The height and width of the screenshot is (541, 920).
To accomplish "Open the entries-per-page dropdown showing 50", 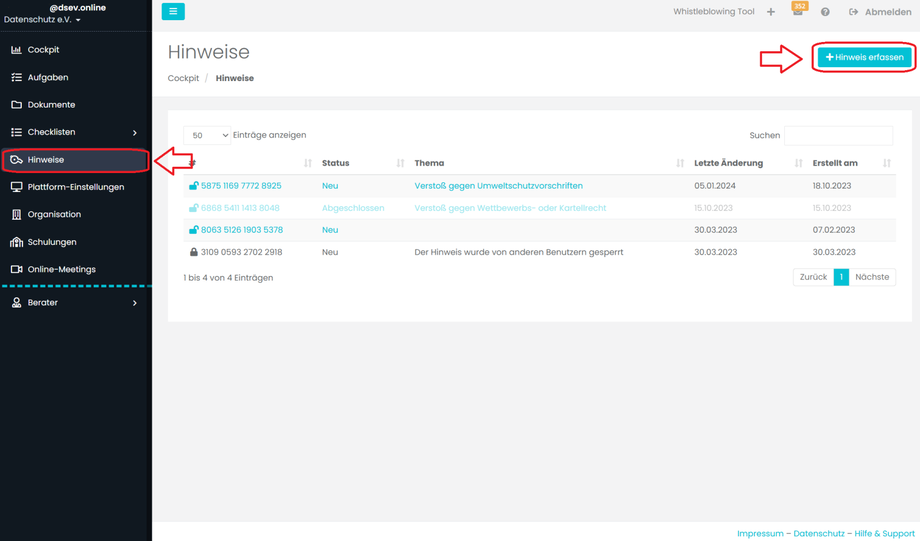I will [208, 135].
